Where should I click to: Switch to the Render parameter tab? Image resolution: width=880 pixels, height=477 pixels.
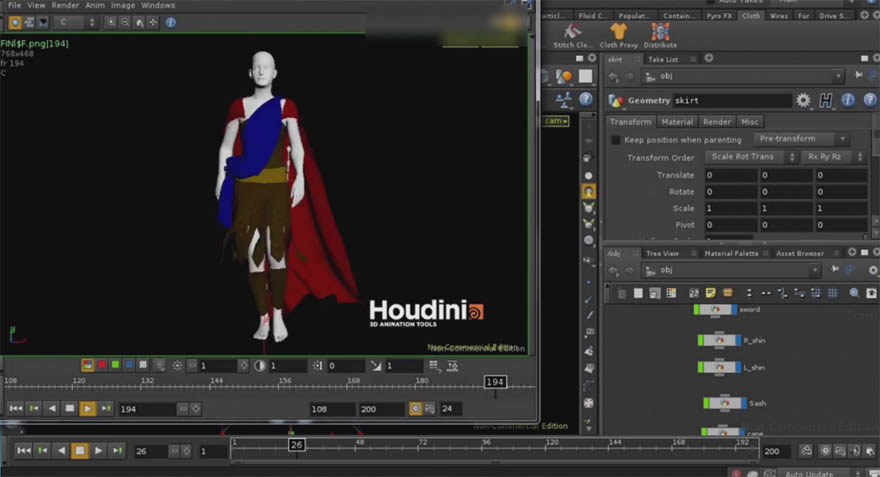coord(717,122)
